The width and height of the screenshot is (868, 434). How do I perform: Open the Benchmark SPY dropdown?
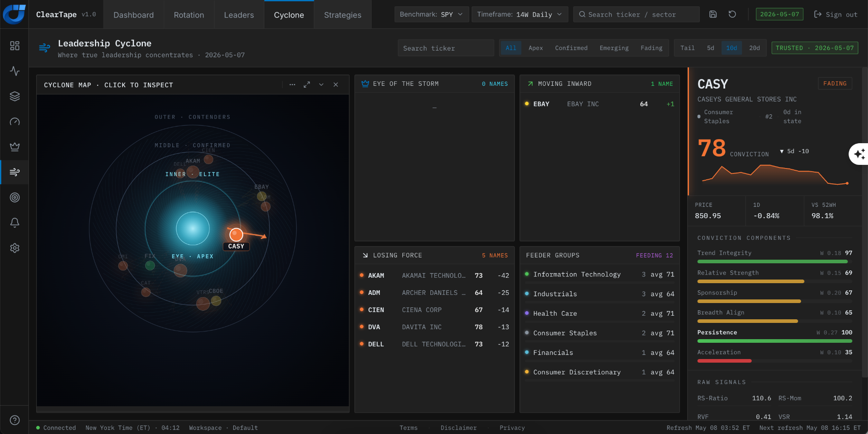click(x=431, y=14)
